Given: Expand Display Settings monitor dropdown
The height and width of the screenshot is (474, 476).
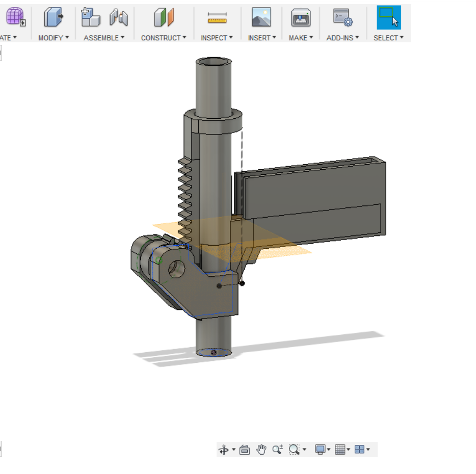Looking at the screenshot, I should (323, 450).
